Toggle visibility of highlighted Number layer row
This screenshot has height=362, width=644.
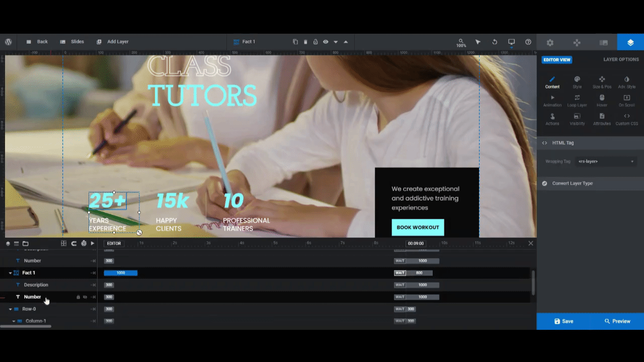point(85,297)
